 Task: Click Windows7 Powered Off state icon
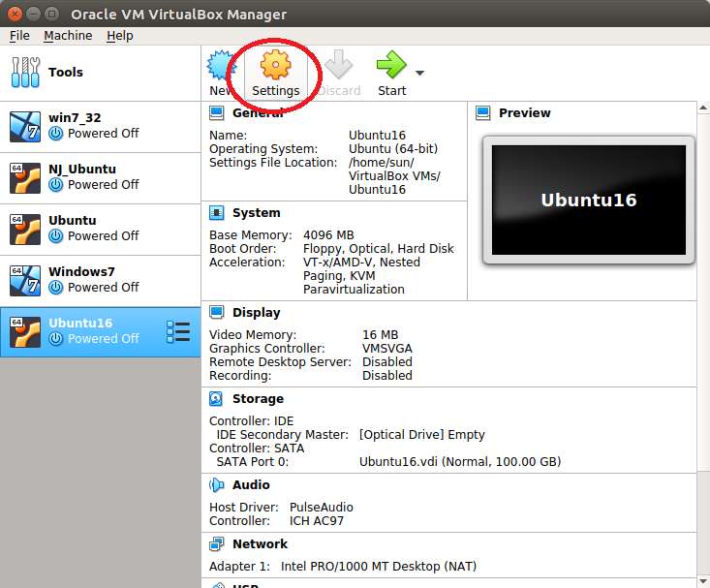pos(55,288)
